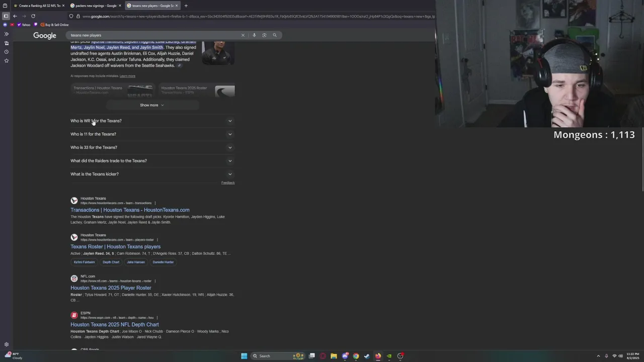Open Steam from the taskbar
Viewport: 644px width, 362px height.
click(x=367, y=356)
